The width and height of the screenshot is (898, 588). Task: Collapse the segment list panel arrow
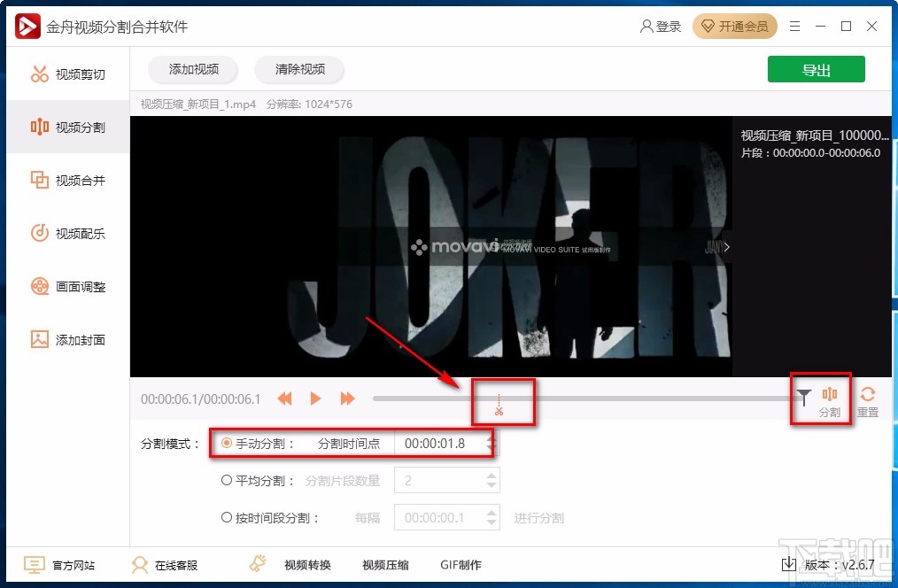727,247
